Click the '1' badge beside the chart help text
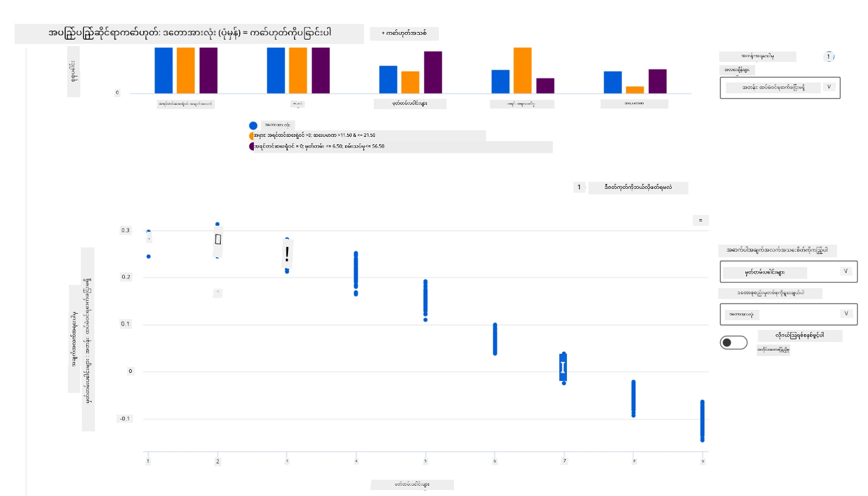This screenshot has width=868, height=496. pos(579,187)
